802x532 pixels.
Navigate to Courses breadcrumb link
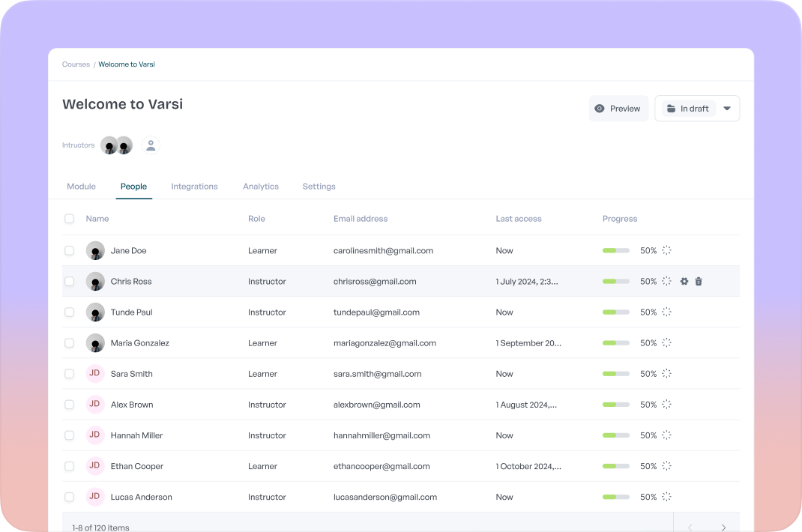(76, 64)
